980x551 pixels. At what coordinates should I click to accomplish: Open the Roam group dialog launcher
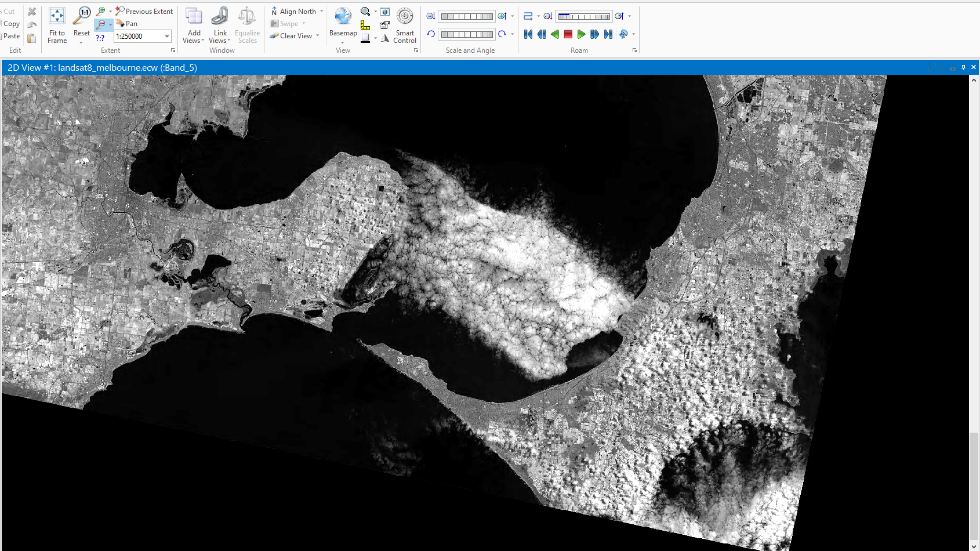634,51
